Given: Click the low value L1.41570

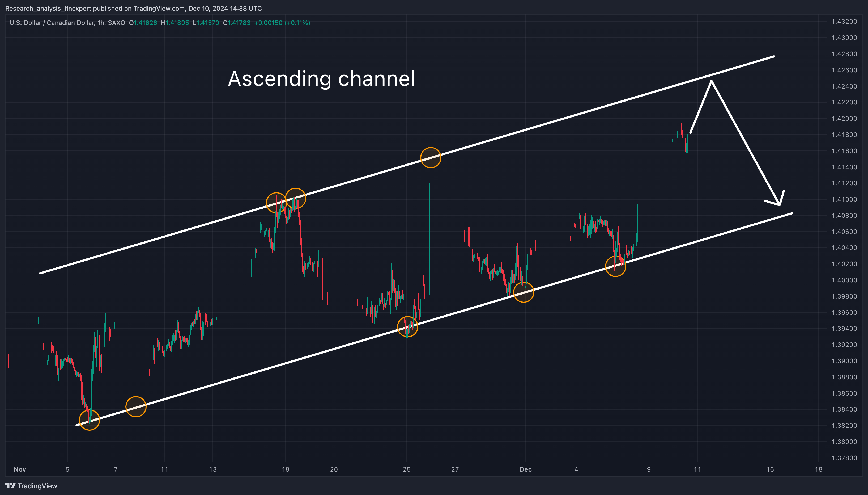Looking at the screenshot, I should 206,23.
